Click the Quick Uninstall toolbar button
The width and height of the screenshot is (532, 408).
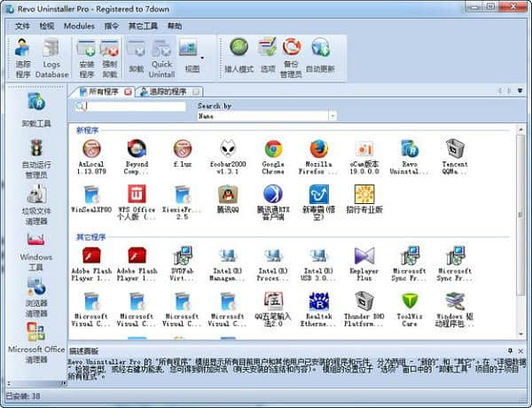tap(161, 58)
